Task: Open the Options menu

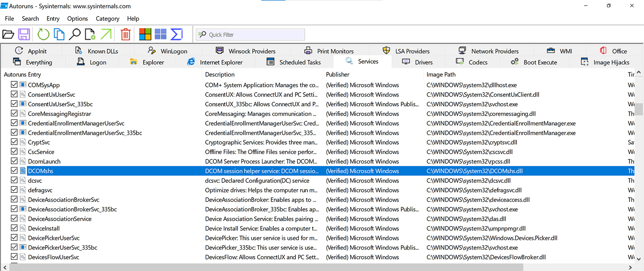Action: click(77, 19)
